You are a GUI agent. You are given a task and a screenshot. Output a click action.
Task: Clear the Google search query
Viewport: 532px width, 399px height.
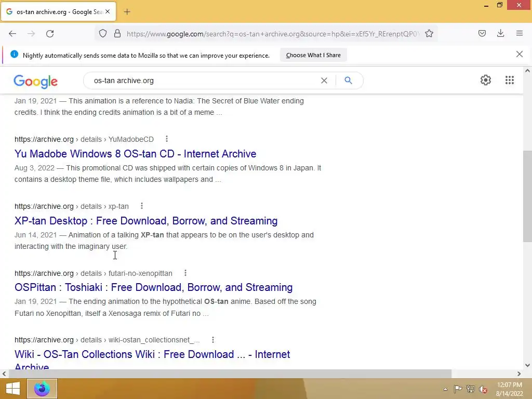click(324, 81)
